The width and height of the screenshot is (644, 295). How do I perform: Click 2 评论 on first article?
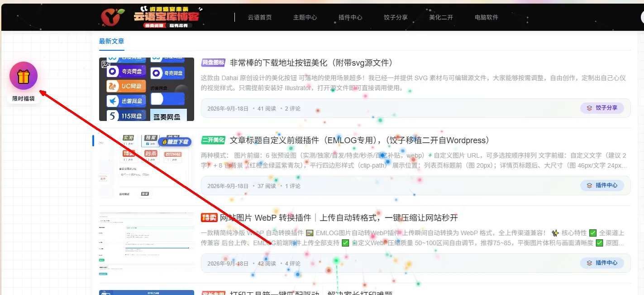(x=292, y=109)
